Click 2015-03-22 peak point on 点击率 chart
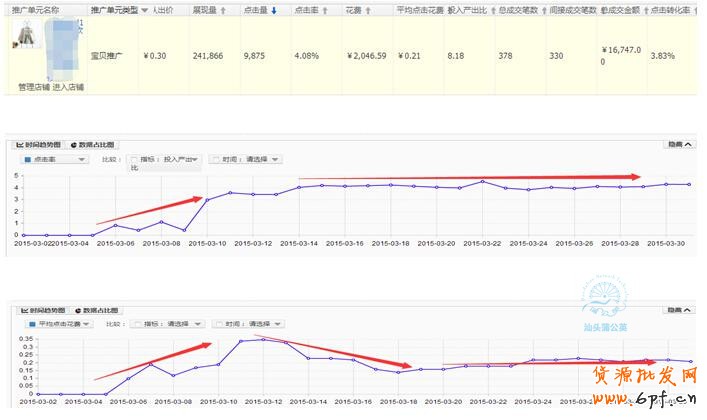 pos(483,181)
